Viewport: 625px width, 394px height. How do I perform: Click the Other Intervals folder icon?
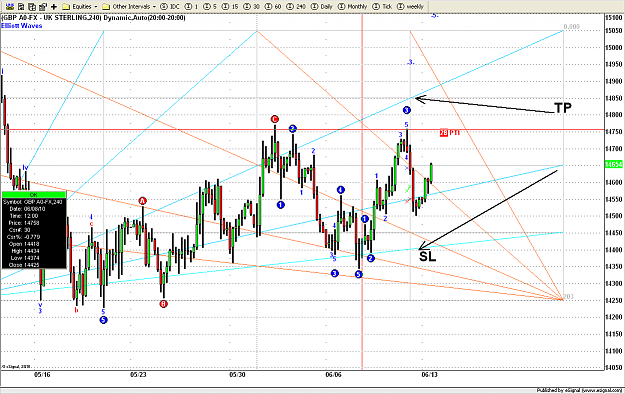point(106,6)
